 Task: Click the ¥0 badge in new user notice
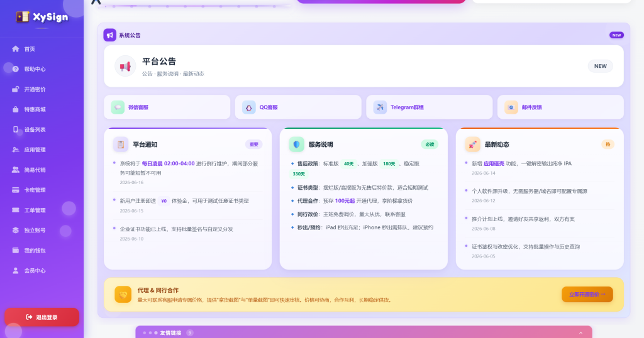(164, 201)
